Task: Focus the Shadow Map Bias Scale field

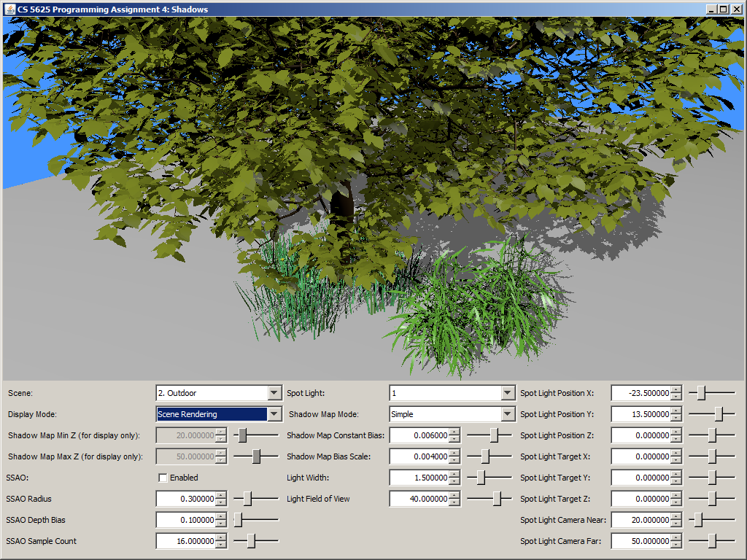Action: tap(419, 456)
